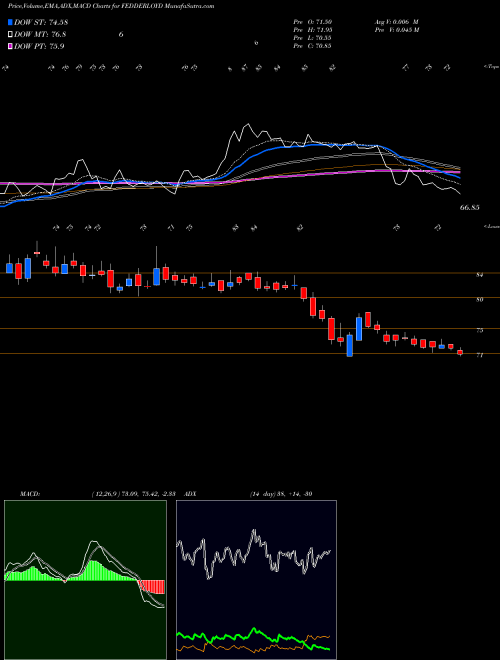Select the 'DOW MT: 76.8' legend text
This screenshot has height=660, width=500.
[40, 35]
